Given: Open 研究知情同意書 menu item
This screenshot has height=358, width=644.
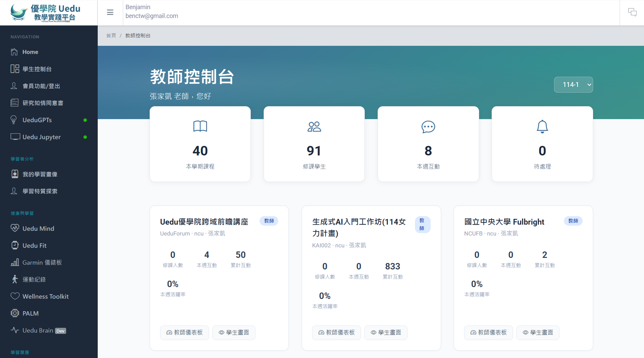Looking at the screenshot, I should click(43, 103).
